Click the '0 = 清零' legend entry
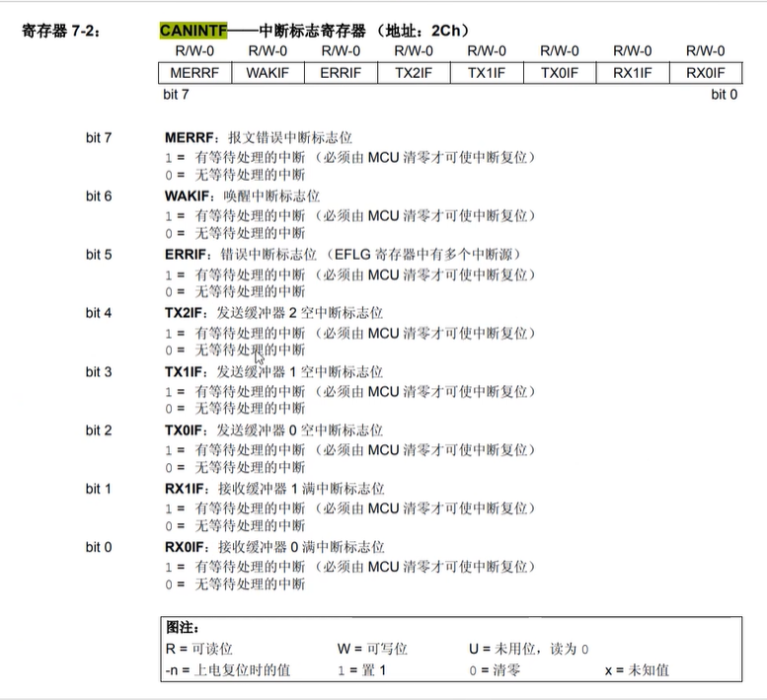The image size is (767, 700). click(x=495, y=670)
